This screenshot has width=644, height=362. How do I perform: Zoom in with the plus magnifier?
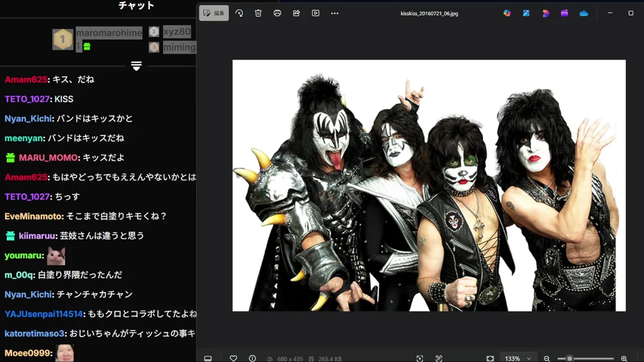click(x=624, y=358)
